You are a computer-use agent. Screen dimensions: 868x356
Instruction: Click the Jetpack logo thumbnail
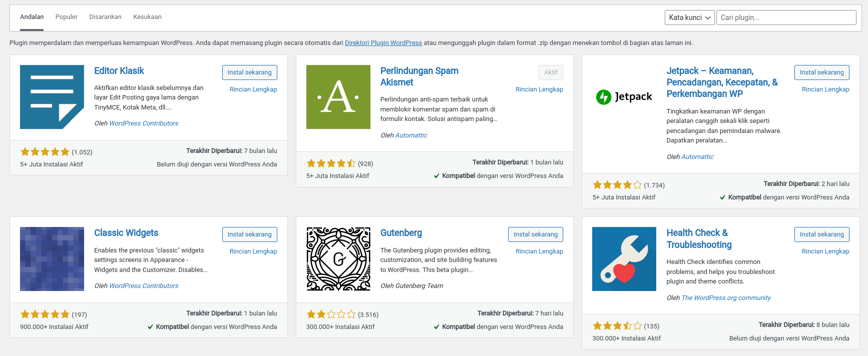(624, 97)
